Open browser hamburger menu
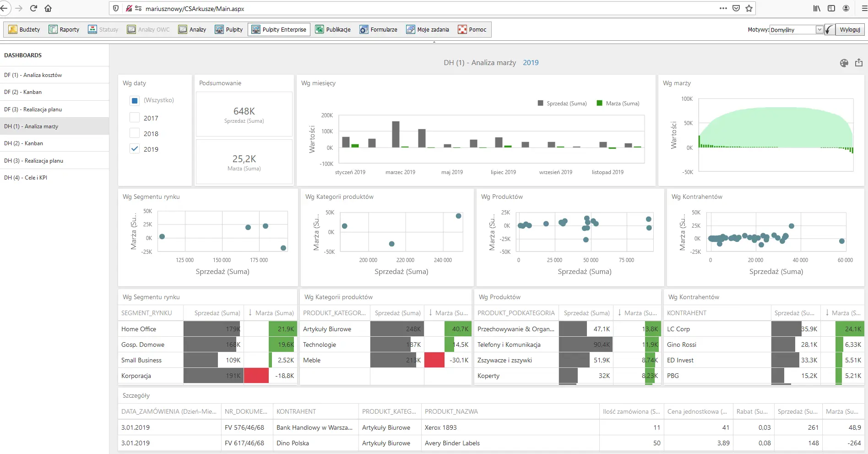This screenshot has width=868, height=454. pyautogui.click(x=864, y=8)
